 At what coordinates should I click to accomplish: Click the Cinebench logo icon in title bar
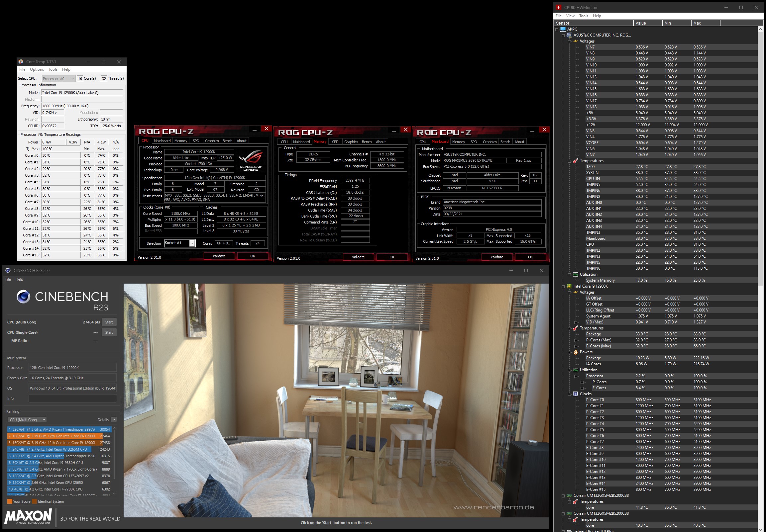coord(8,270)
